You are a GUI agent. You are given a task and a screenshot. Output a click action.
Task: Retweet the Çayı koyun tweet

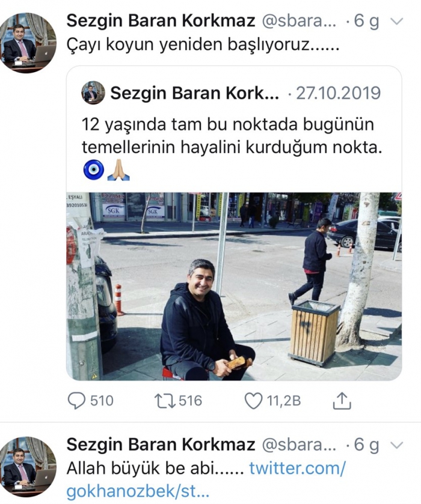165,401
